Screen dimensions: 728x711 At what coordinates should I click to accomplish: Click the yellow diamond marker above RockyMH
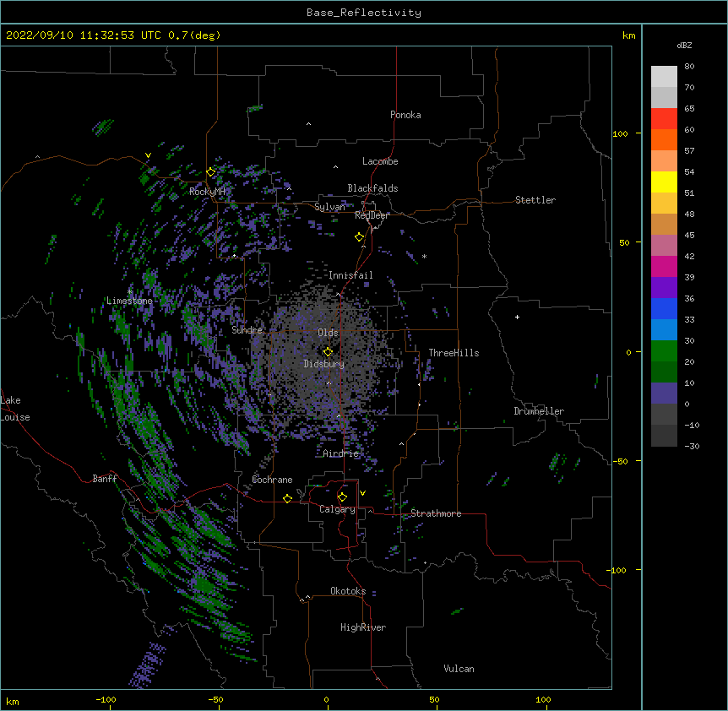(211, 172)
